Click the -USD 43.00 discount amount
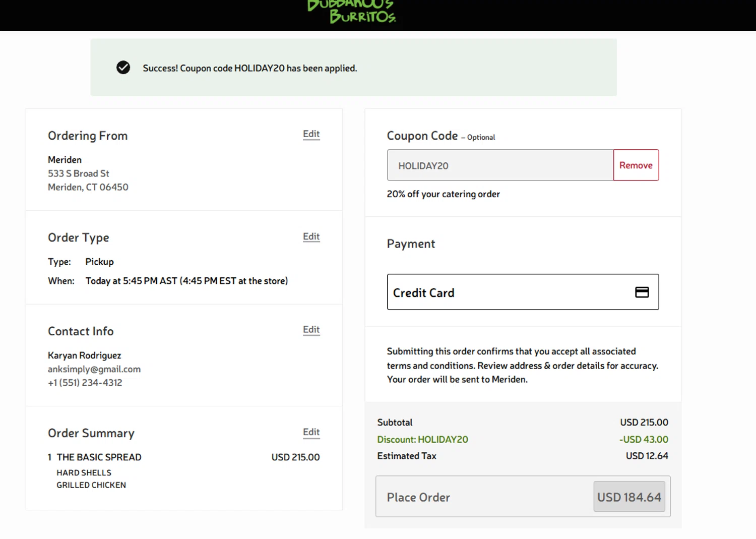 click(x=644, y=440)
